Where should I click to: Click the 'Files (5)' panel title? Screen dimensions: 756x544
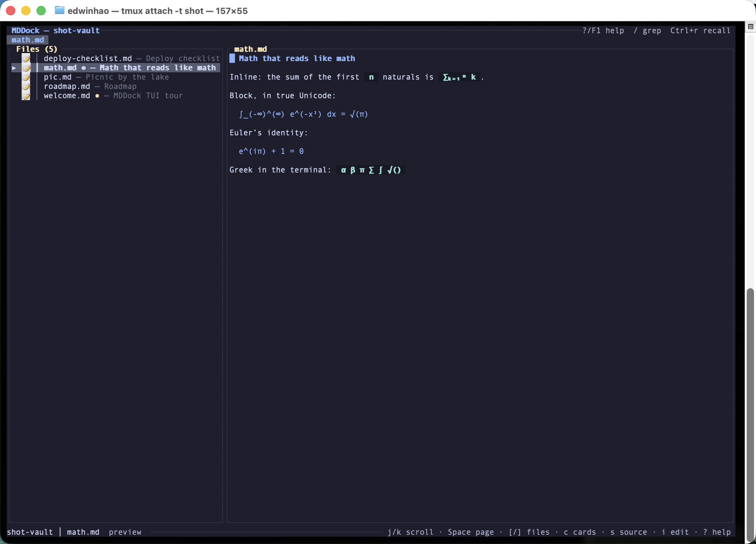pyautogui.click(x=37, y=49)
